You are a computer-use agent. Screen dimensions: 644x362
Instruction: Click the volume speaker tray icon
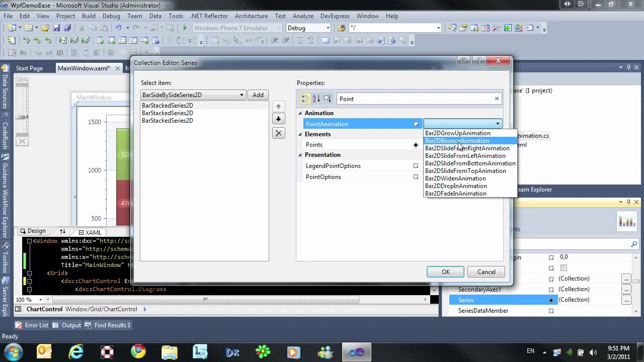click(593, 352)
